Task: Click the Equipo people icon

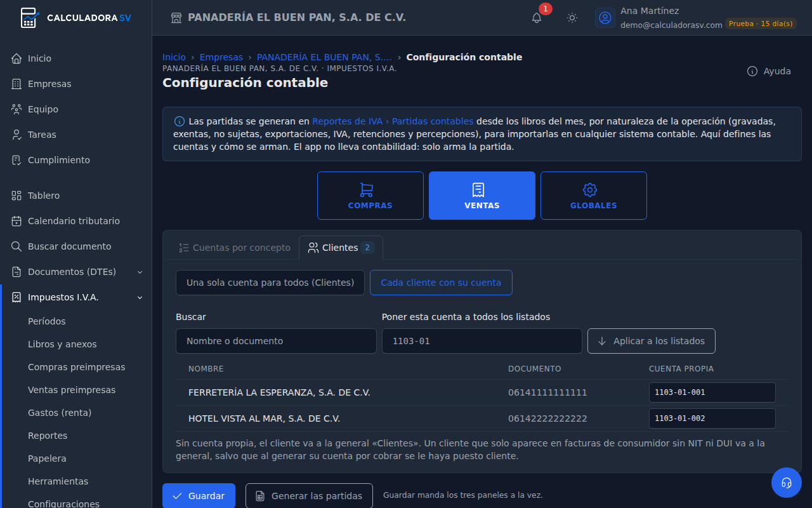Action: click(x=16, y=109)
